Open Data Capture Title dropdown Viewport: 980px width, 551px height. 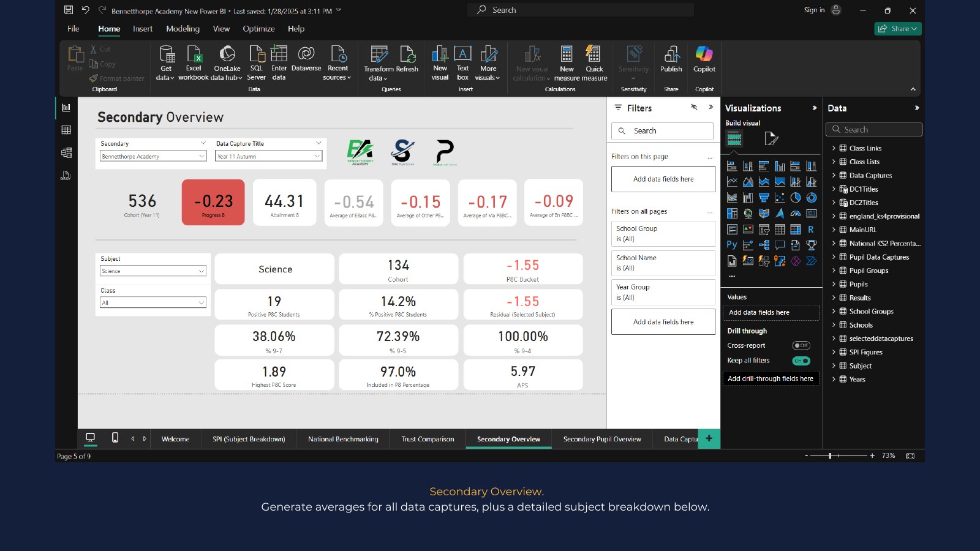[x=269, y=156]
